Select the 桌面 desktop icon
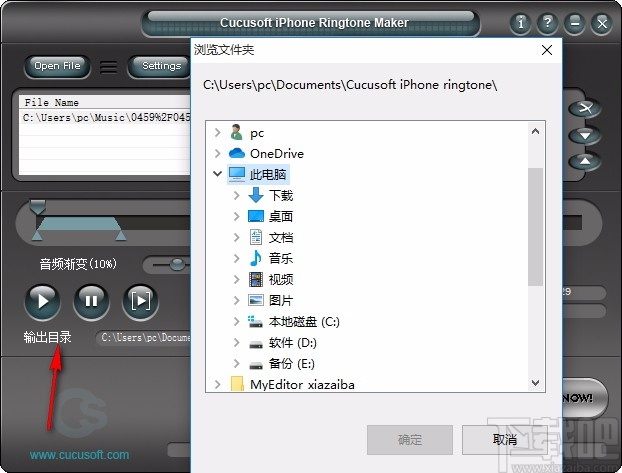622x473 pixels. pos(256,216)
